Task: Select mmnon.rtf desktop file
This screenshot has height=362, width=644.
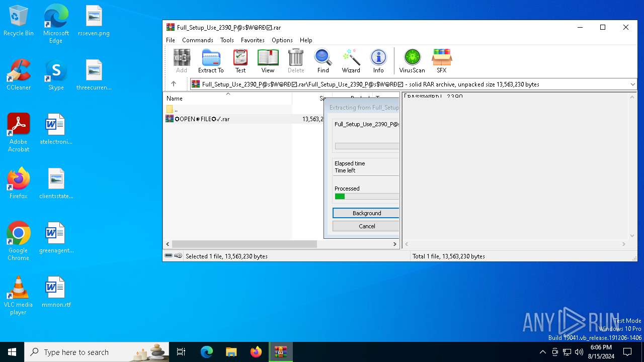Action: [x=56, y=292]
